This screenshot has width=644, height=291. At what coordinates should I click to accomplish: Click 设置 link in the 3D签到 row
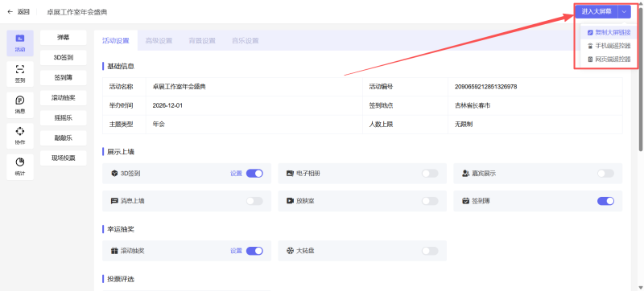click(236, 174)
